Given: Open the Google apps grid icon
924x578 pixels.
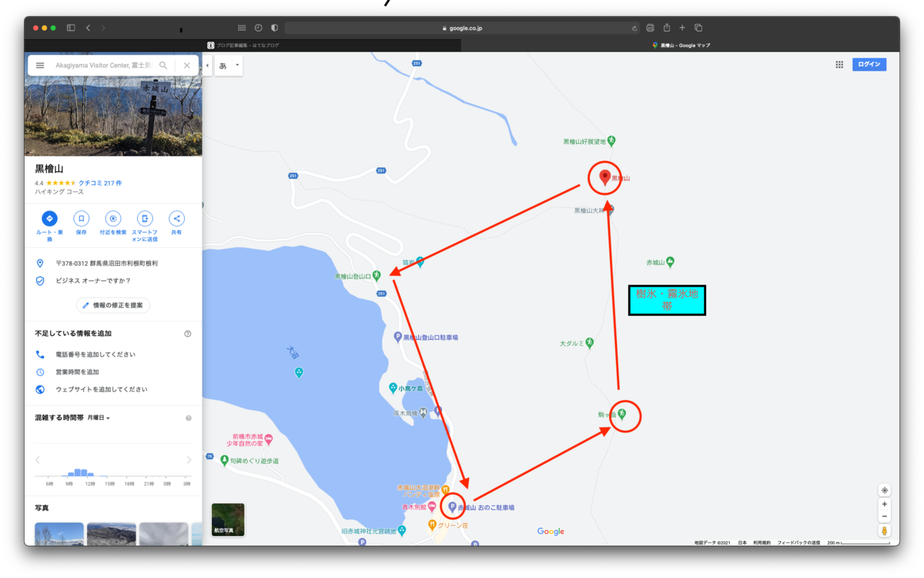Looking at the screenshot, I should (839, 65).
